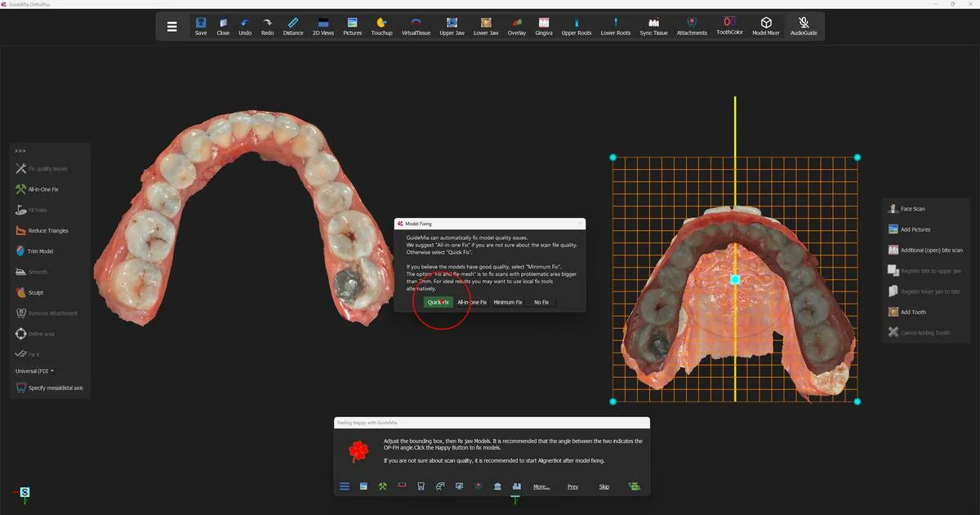Undo the last action
The height and width of the screenshot is (515, 980).
click(245, 27)
